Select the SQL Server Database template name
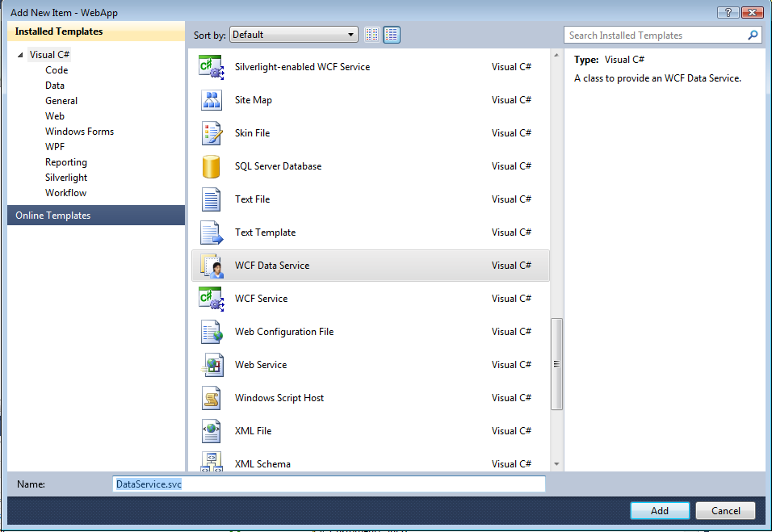This screenshot has height=532, width=772. pyautogui.click(x=278, y=166)
